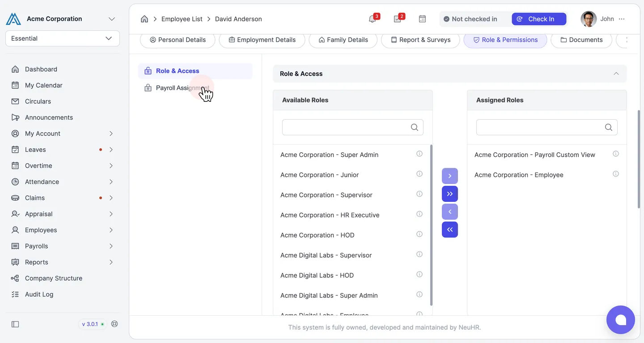
Task: Click search icon in Assigned Roles
Action: 609,127
